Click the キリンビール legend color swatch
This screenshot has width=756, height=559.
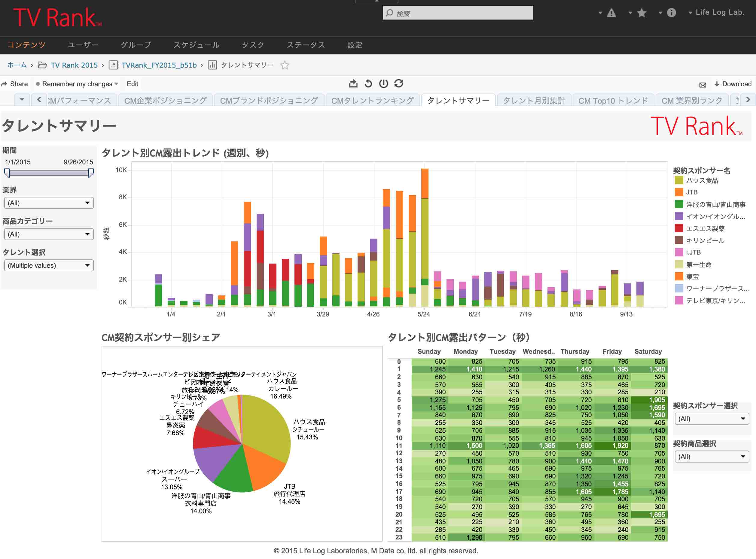(678, 240)
